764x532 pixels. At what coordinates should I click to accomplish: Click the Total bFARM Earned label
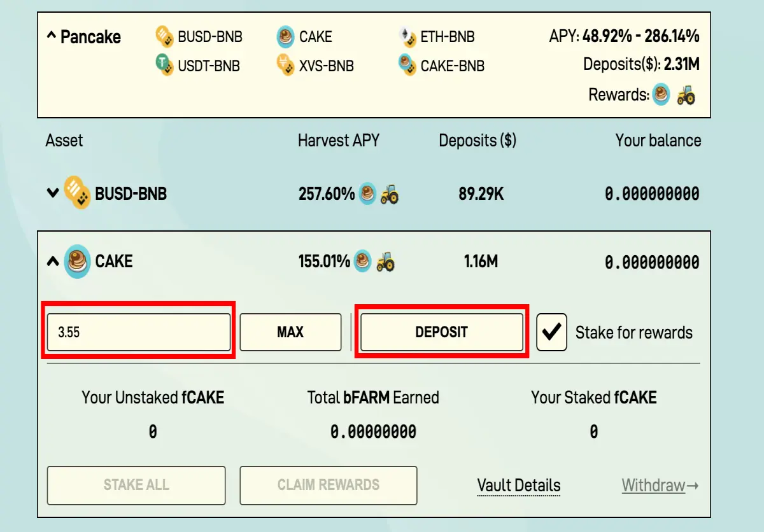pyautogui.click(x=373, y=398)
